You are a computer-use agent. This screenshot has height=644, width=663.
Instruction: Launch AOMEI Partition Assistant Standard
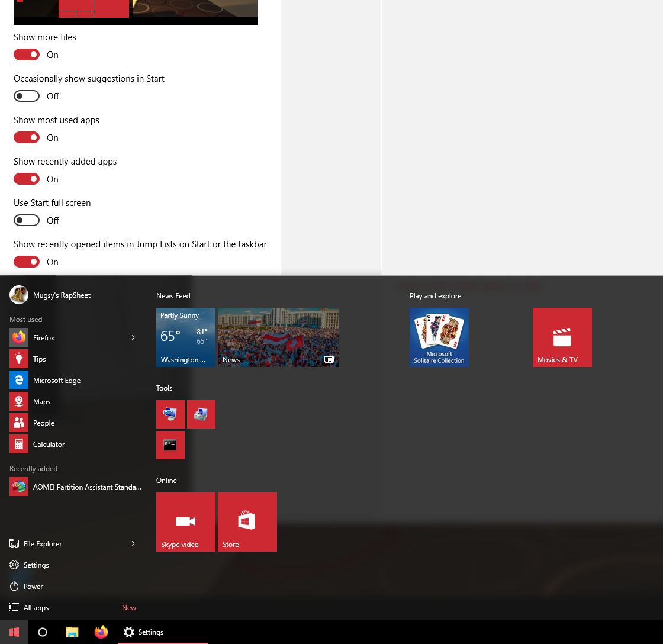pos(75,487)
